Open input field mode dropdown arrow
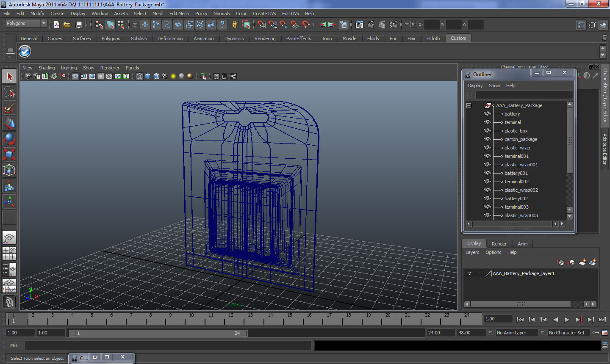The width and height of the screenshot is (610, 364). pyautogui.click(x=407, y=25)
